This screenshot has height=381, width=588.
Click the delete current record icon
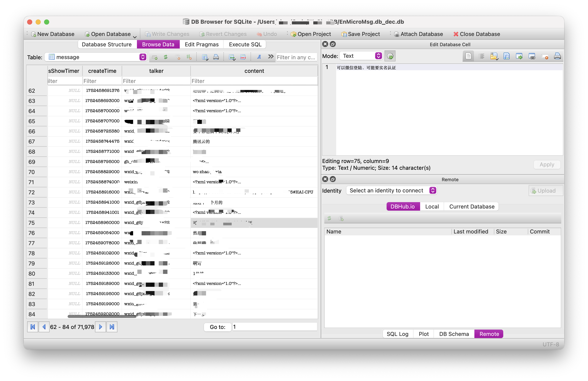pyautogui.click(x=243, y=57)
